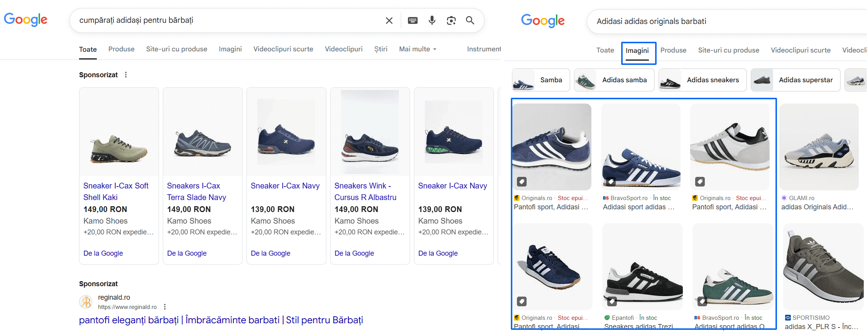The width and height of the screenshot is (868, 336).
Task: Click the reginald.ro site favicon
Action: (86, 302)
